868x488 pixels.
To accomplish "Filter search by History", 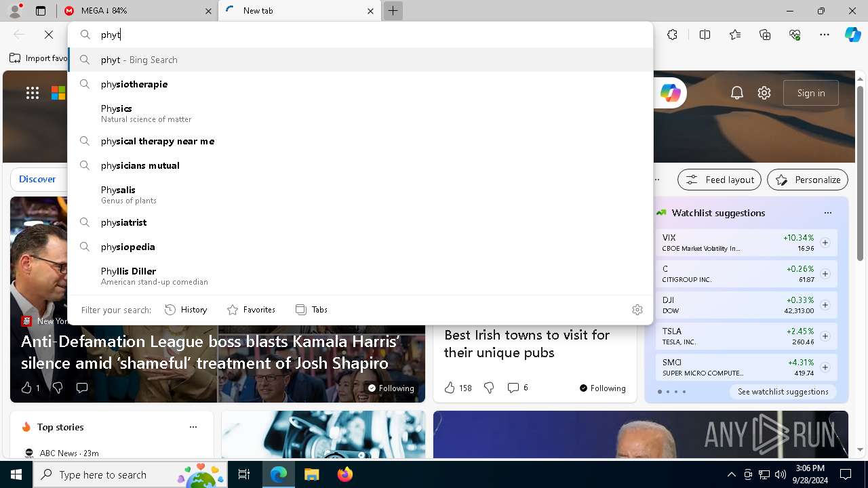I will pos(186,310).
